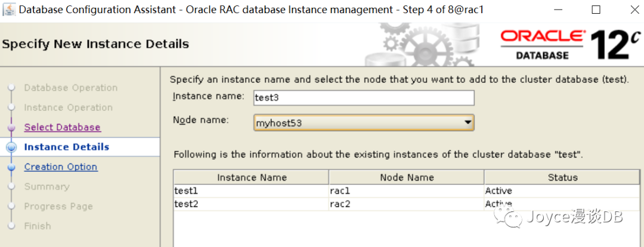Click the Status column header
This screenshot has height=247, width=644.
(562, 177)
